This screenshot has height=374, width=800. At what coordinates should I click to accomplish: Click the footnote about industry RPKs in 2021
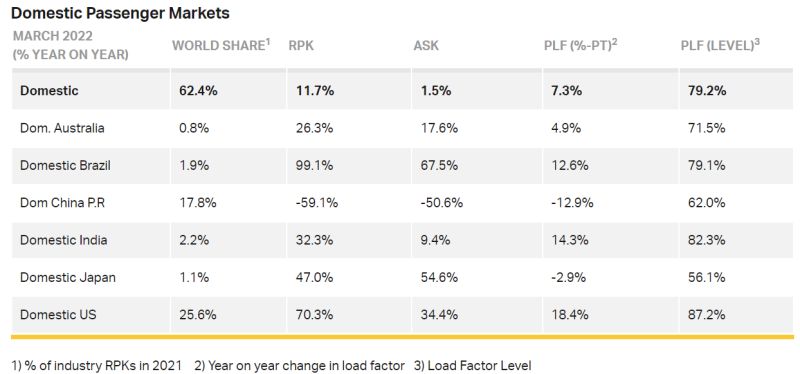coord(96,366)
